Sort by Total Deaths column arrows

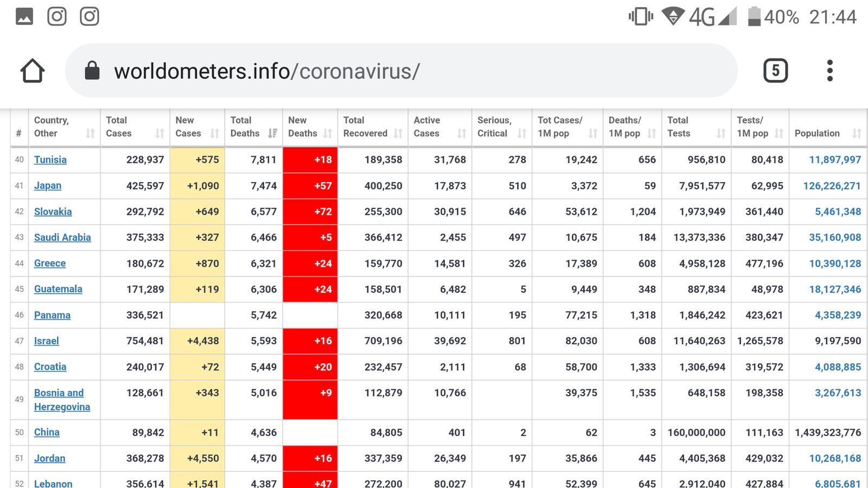pyautogui.click(x=272, y=133)
